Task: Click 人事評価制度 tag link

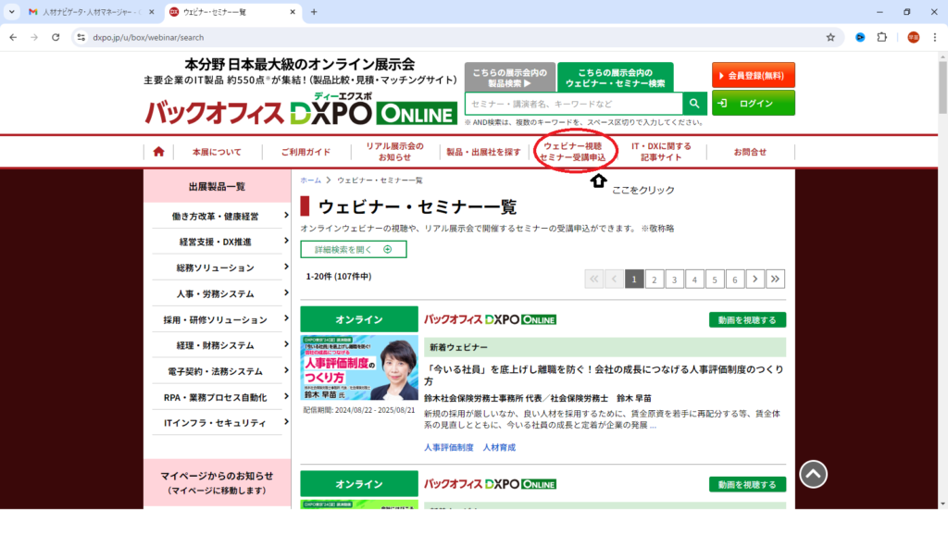Action: click(449, 447)
